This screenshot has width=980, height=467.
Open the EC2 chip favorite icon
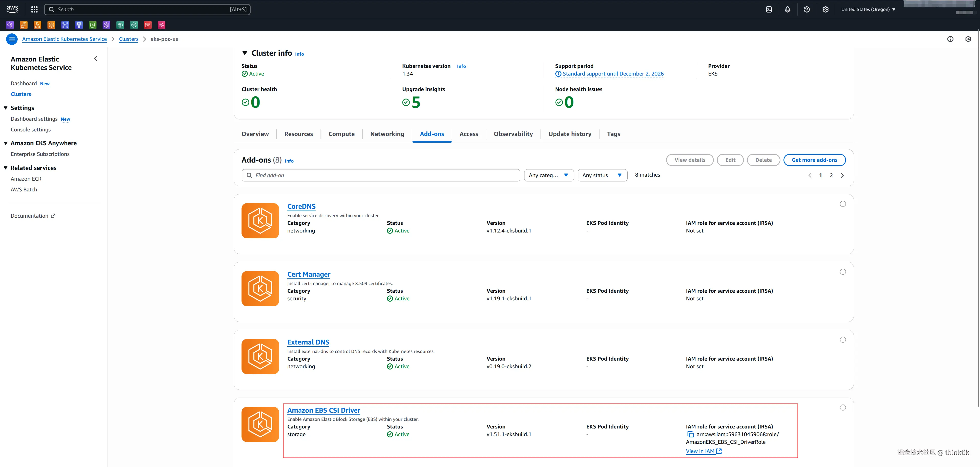[x=23, y=25]
